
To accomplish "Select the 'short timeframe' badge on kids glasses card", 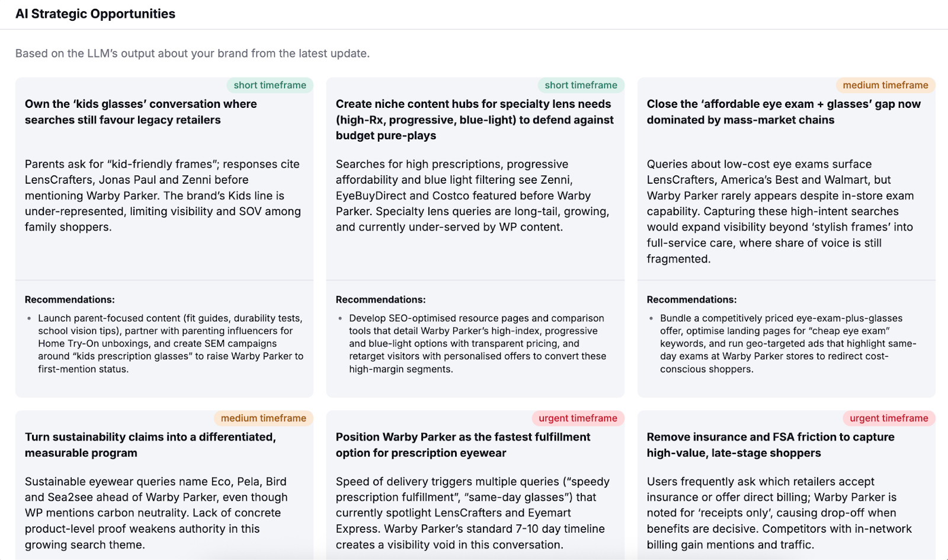I will pyautogui.click(x=270, y=85).
